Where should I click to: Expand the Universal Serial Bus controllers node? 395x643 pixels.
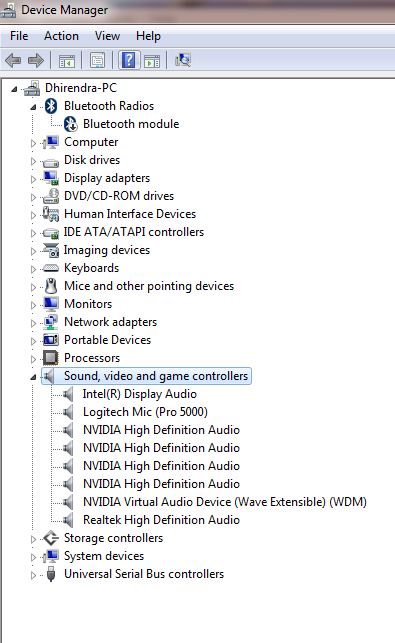click(33, 575)
